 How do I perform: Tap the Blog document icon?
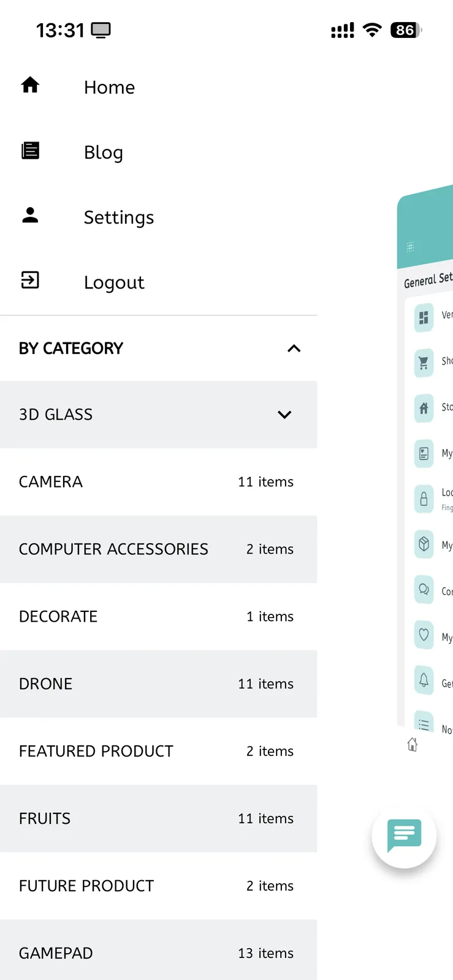click(x=30, y=150)
